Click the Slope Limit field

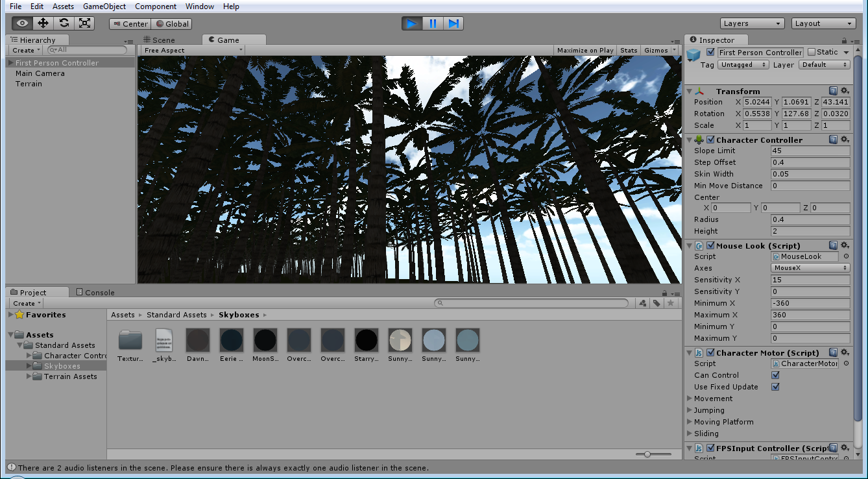tap(810, 151)
